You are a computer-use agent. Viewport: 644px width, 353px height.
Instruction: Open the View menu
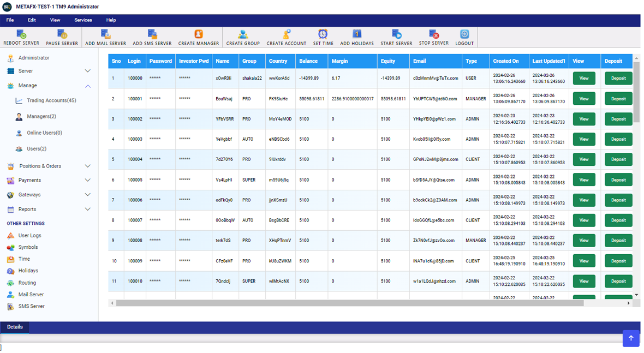[55, 20]
